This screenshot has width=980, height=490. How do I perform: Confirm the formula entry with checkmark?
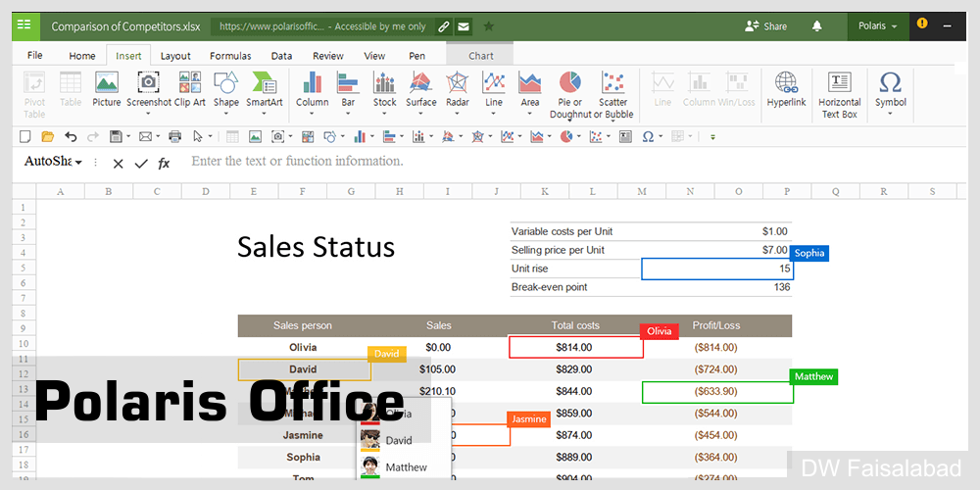[x=141, y=164]
